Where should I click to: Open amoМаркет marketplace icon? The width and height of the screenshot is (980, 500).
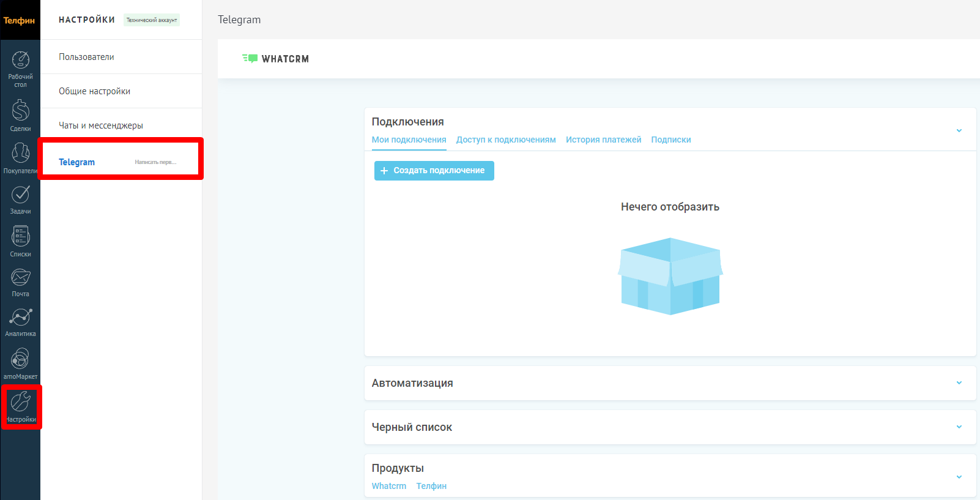point(20,359)
